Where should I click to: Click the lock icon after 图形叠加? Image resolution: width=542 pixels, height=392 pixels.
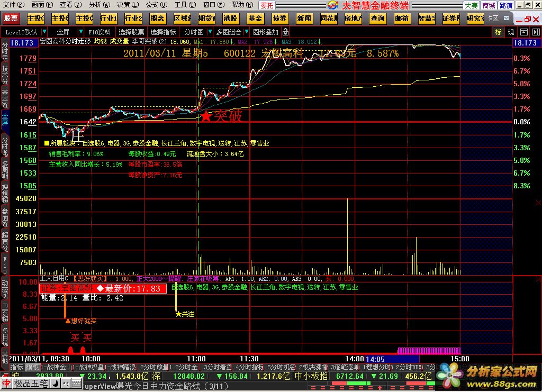[285, 32]
